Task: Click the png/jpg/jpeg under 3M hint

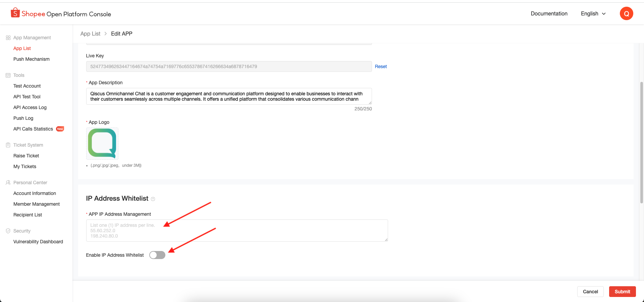Action: (x=116, y=165)
